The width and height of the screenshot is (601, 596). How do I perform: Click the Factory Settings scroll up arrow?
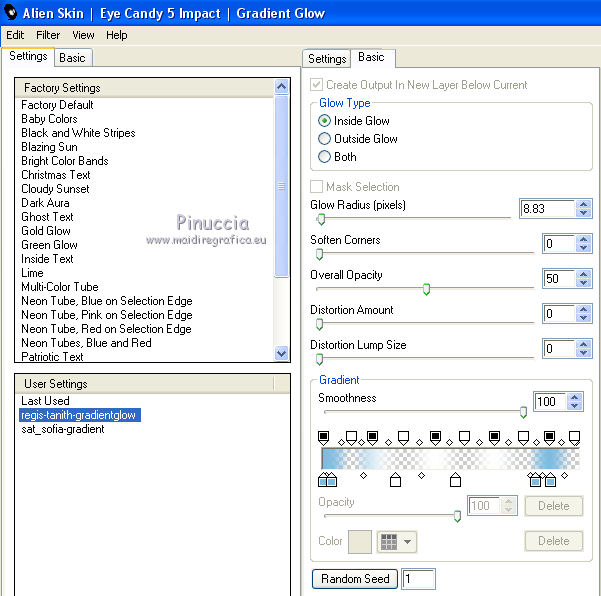tap(282, 87)
